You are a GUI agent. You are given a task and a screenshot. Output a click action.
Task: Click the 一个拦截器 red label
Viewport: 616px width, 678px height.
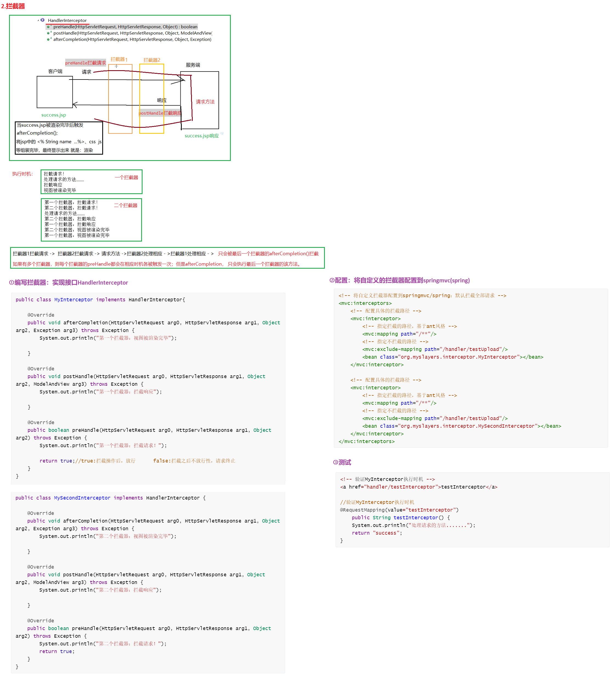click(126, 177)
